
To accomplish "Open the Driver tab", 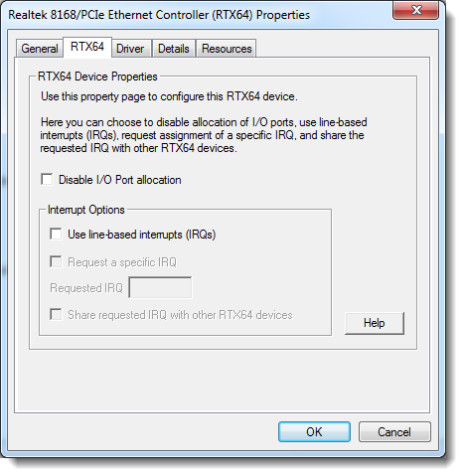I will (x=130, y=49).
